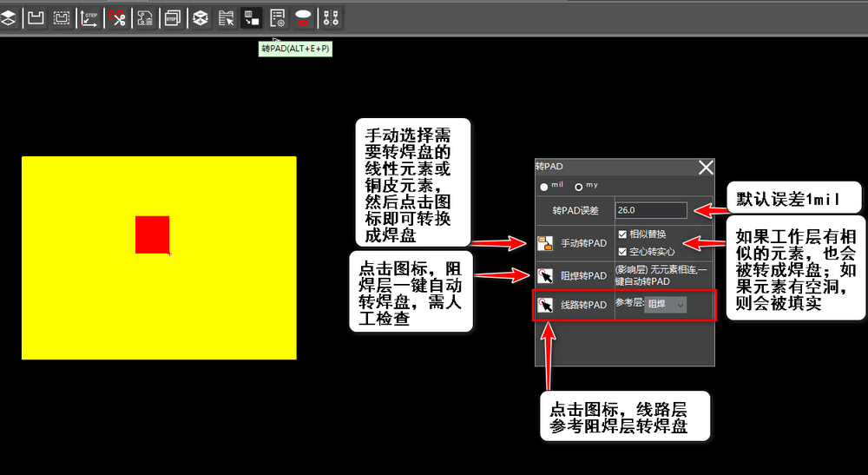Toggle the 空心转实心 checkbox
Screen dimensions: 868x475
click(622, 252)
